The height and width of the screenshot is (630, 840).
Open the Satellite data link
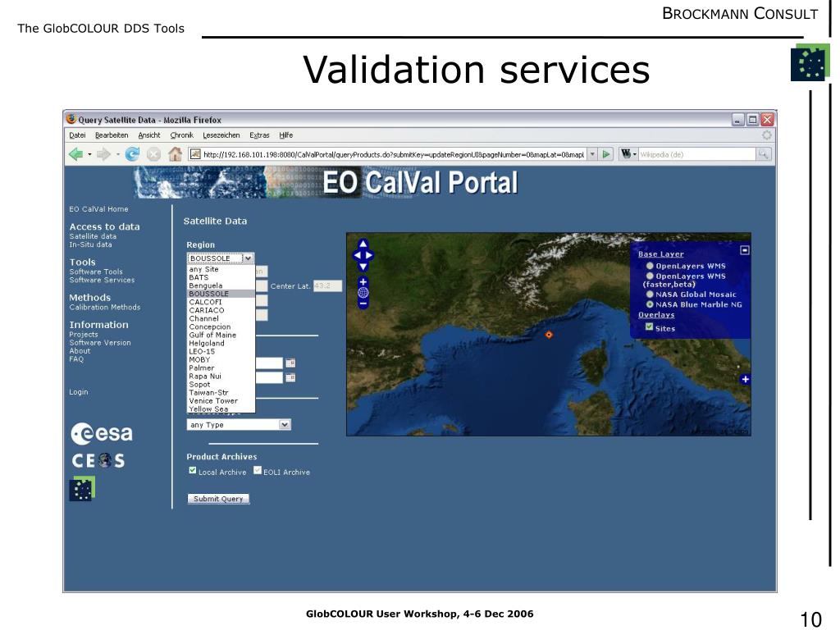click(93, 236)
